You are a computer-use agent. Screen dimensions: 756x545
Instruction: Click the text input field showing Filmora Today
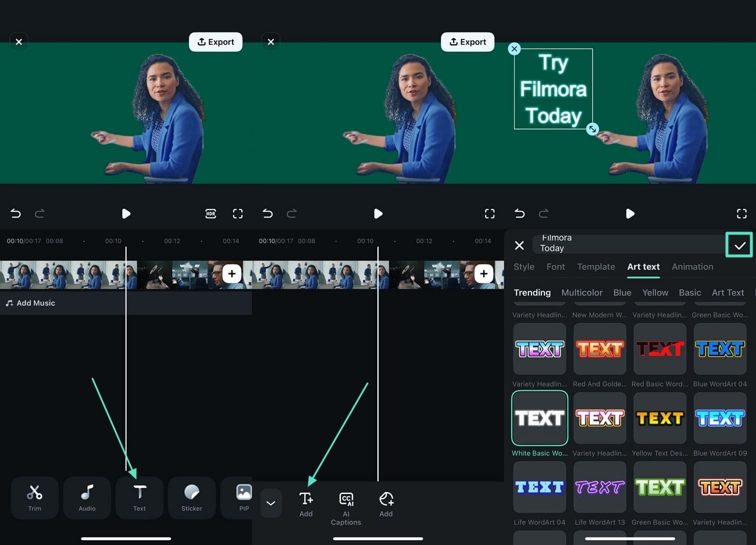coord(628,244)
